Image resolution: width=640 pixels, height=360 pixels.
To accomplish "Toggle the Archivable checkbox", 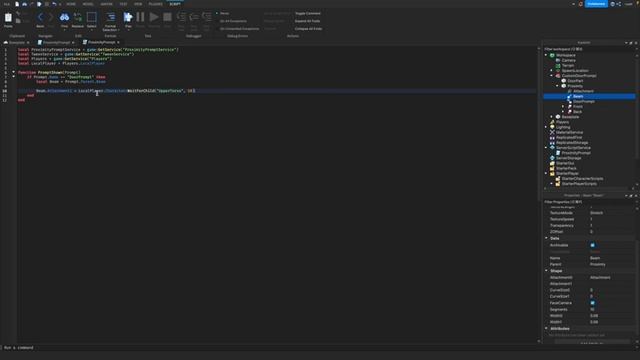I will (x=592, y=245).
